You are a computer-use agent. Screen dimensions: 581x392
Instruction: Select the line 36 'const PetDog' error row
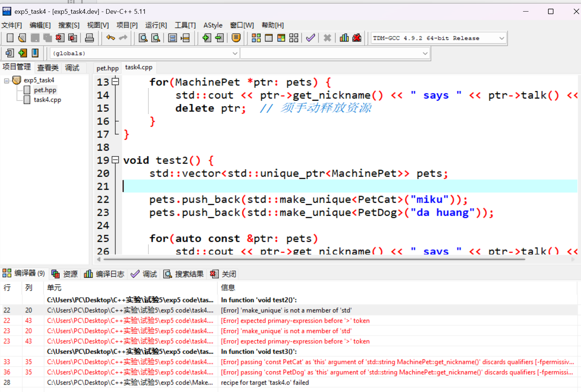(289, 372)
